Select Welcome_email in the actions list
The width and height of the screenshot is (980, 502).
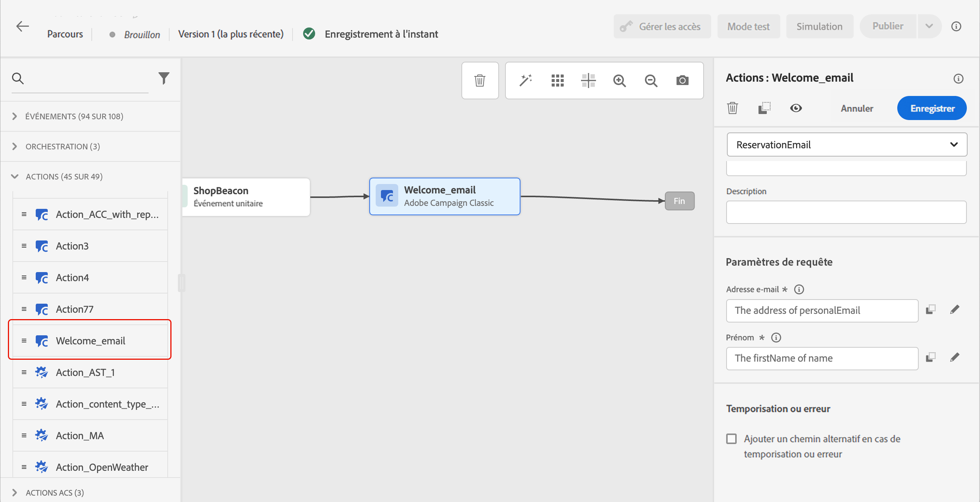91,341
